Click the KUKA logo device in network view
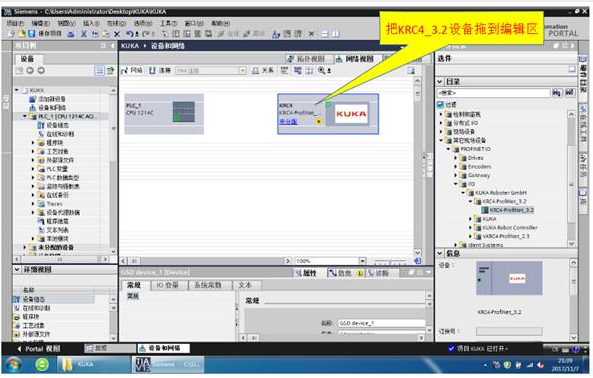 pos(351,113)
